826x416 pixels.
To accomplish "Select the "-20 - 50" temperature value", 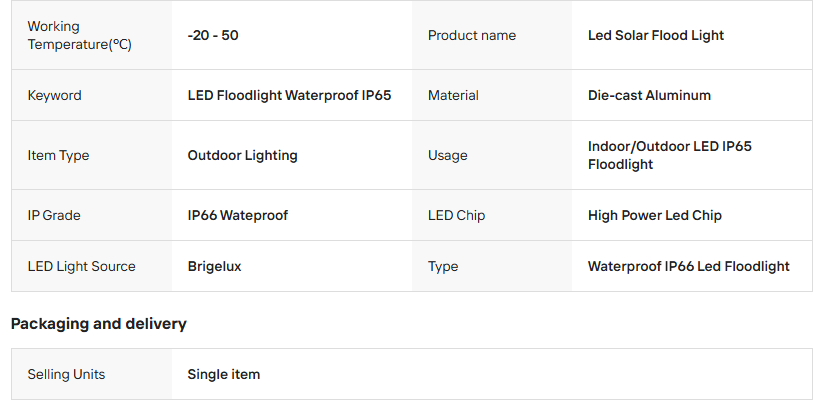I will pos(213,36).
